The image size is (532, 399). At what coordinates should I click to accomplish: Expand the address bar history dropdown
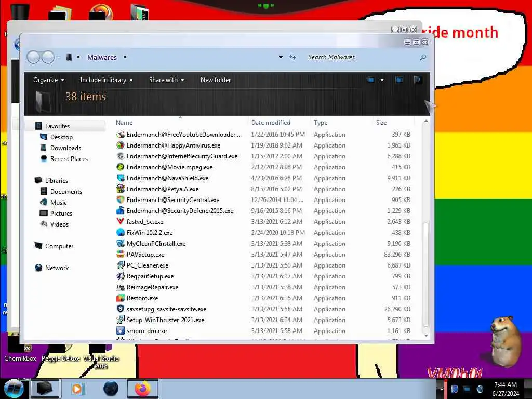[x=281, y=57]
